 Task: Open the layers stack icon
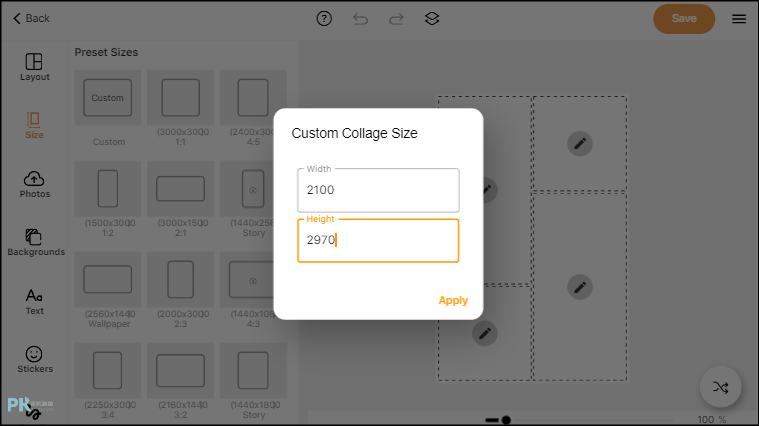click(432, 19)
